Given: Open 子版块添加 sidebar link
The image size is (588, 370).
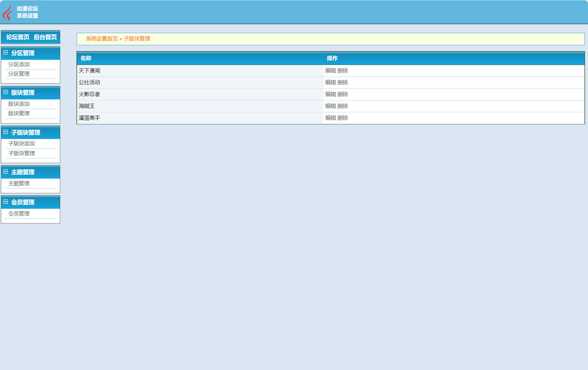Looking at the screenshot, I should tap(22, 144).
